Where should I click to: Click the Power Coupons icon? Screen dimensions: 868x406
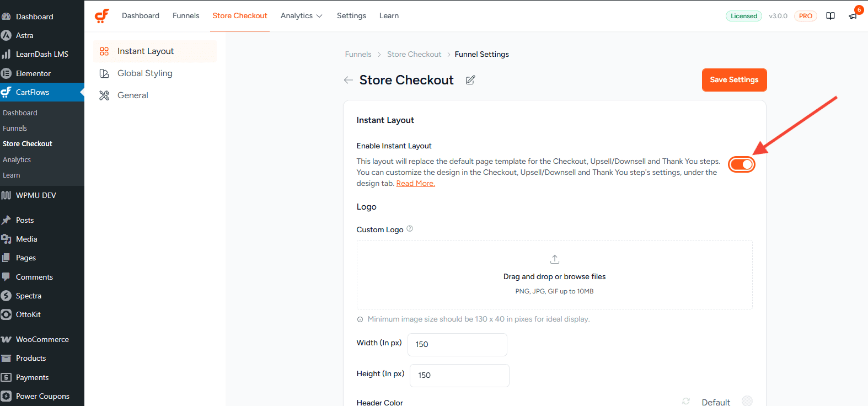[6, 396]
